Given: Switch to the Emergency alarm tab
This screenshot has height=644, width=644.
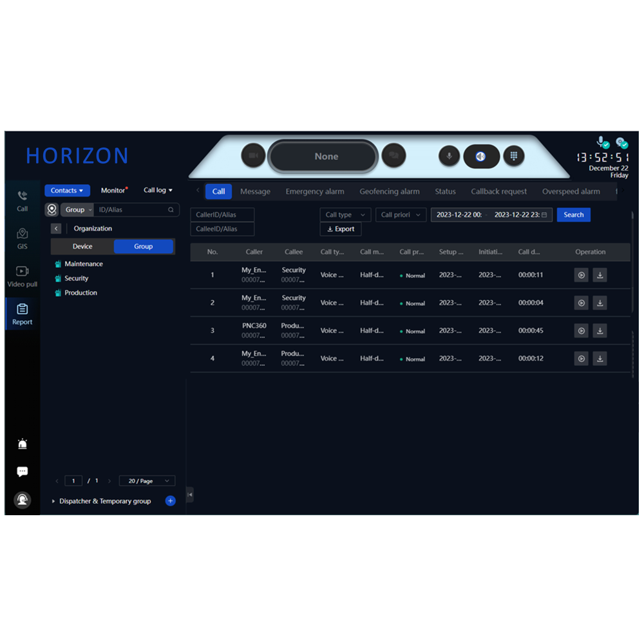Looking at the screenshot, I should tap(315, 191).
